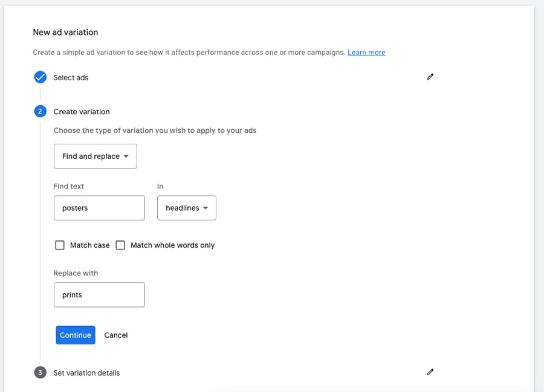Click inside the Find text field containing posters
Image resolution: width=544 pixels, height=392 pixels.
[99, 208]
